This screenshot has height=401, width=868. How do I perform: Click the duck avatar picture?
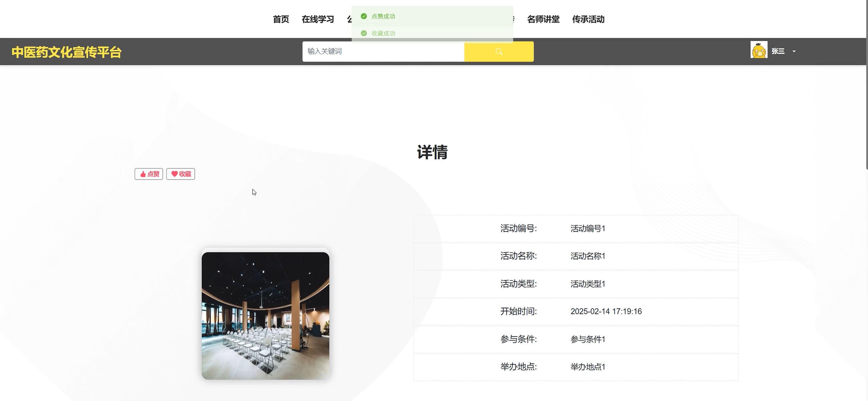coord(759,50)
